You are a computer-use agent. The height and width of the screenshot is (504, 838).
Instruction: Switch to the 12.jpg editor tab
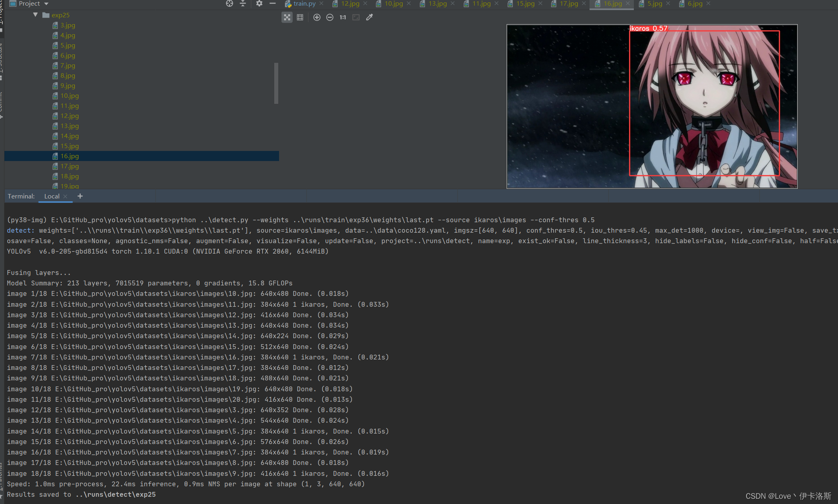pos(350,4)
